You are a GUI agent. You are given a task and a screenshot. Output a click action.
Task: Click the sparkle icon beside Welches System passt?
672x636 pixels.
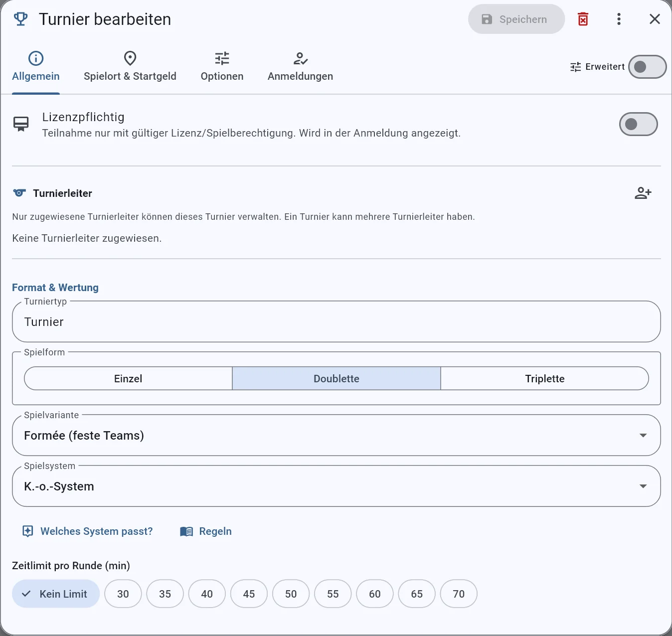28,531
